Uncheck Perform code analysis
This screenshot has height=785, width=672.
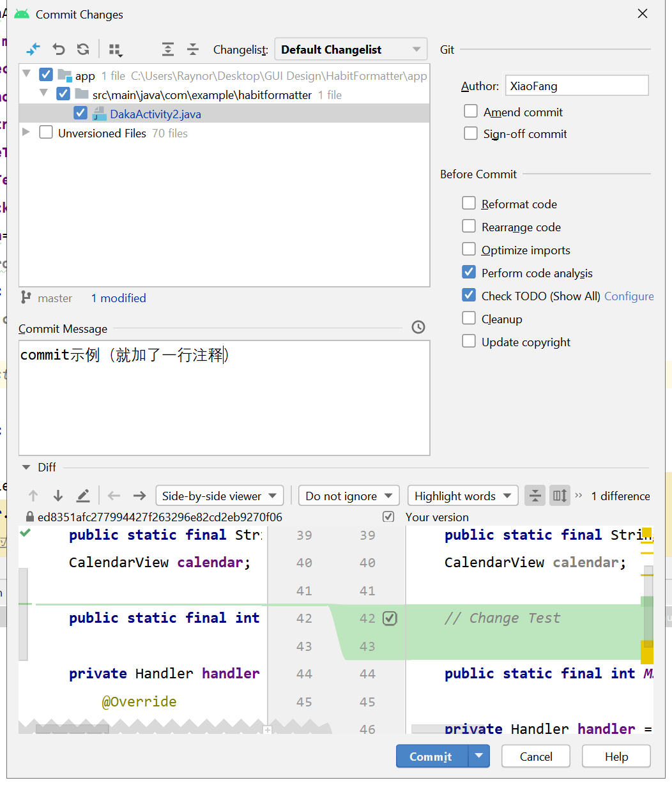point(469,273)
